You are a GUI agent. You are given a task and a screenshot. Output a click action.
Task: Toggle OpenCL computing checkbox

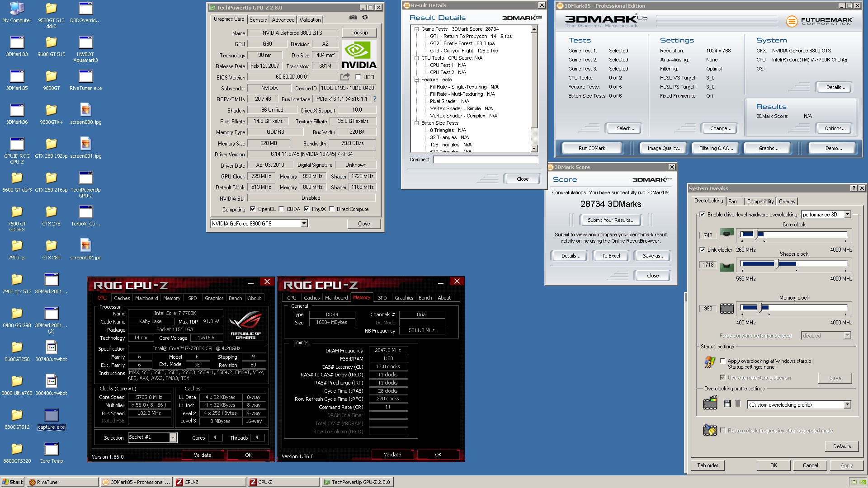pos(252,209)
